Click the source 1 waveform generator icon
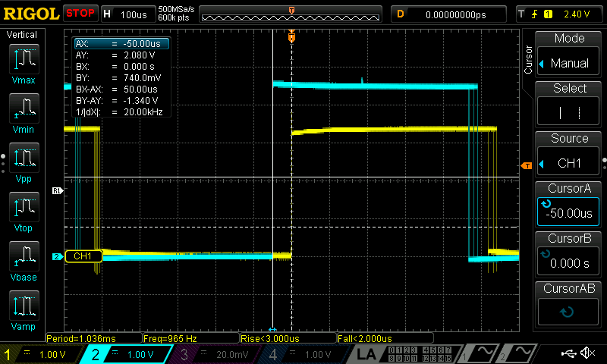 click(x=481, y=353)
